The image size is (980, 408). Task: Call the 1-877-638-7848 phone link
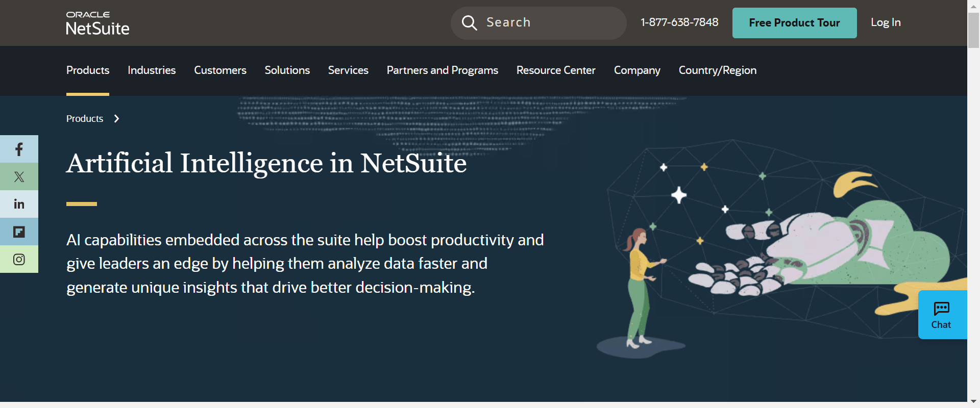[x=679, y=22]
